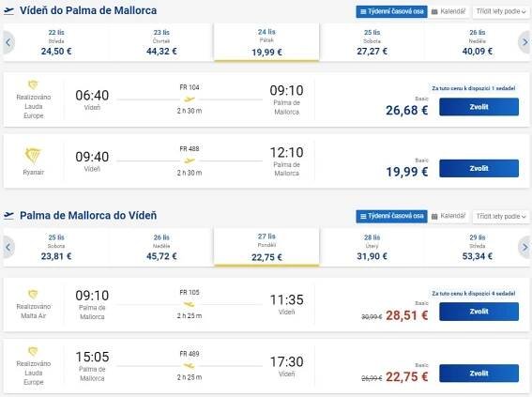The width and height of the screenshot is (532, 397).
Task: Choose the 09:40 Ryanair flight for 19,99 €
Action: [479, 168]
